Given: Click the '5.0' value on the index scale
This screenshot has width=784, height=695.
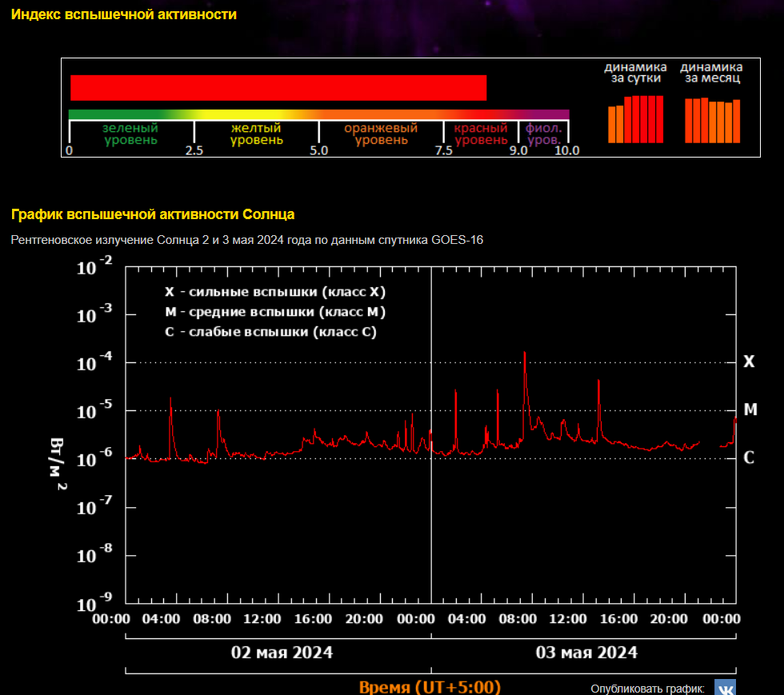Looking at the screenshot, I should pyautogui.click(x=318, y=150).
